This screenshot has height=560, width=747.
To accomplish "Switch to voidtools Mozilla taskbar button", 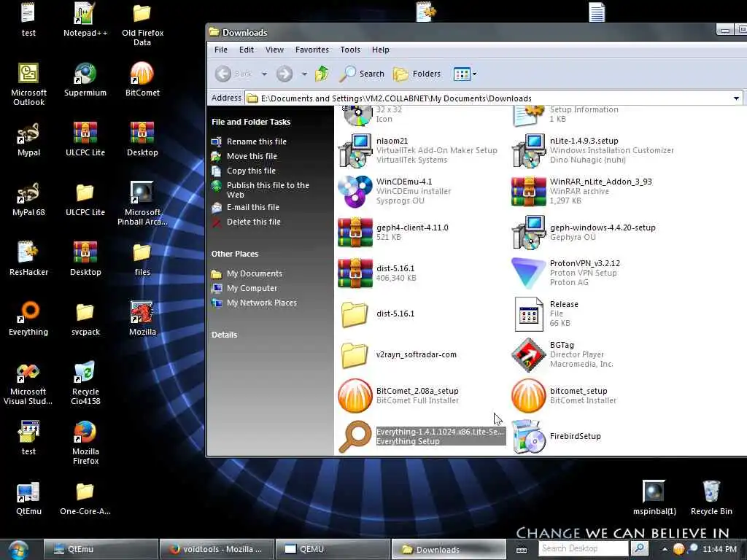I will (x=217, y=549).
